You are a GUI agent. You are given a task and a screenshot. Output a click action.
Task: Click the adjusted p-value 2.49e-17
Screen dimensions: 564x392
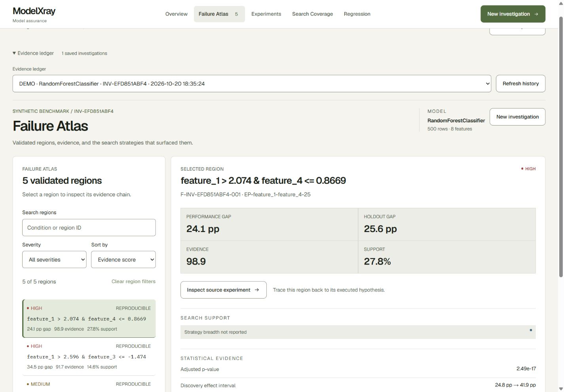(x=526, y=369)
